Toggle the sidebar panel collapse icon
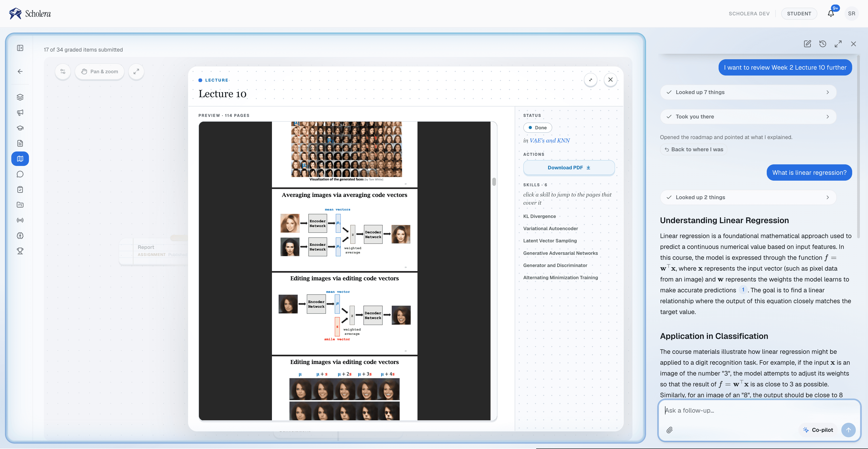Viewport: 868px width, 449px height. [20, 48]
